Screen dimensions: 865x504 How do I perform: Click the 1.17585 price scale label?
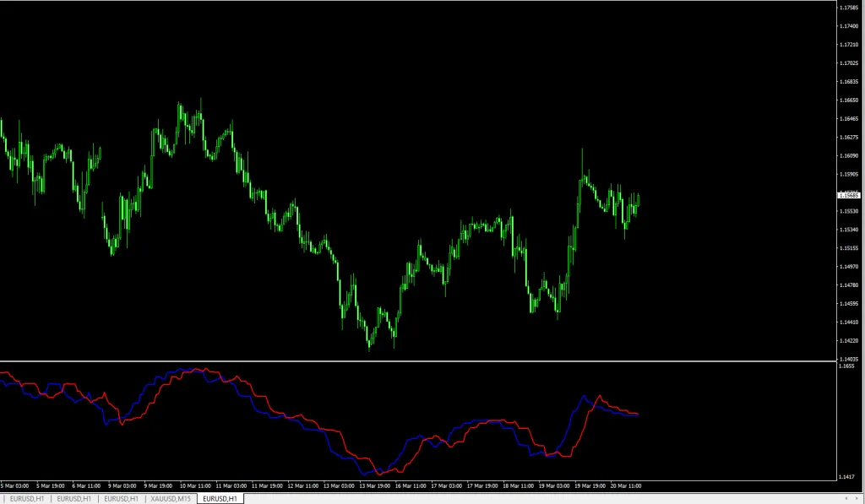(x=848, y=8)
